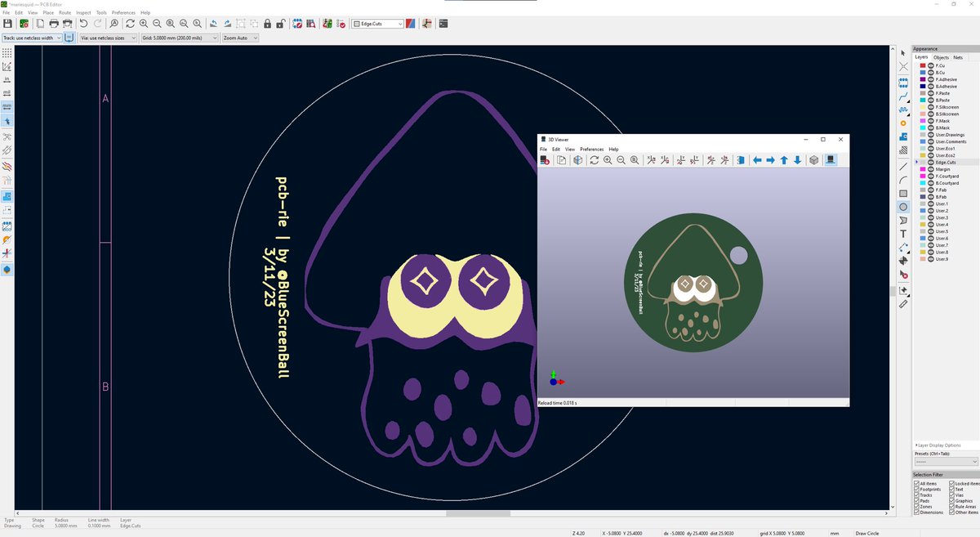
Task: Click the horizontal scrollbar under the canvas
Action: [x=478, y=513]
